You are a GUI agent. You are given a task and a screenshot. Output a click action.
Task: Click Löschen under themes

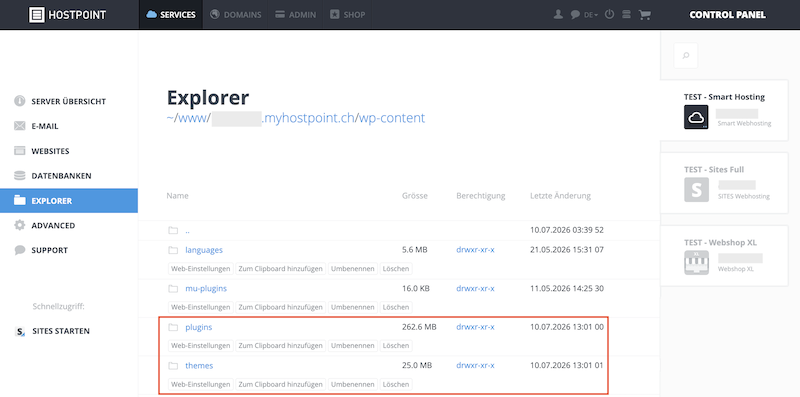[396, 384]
